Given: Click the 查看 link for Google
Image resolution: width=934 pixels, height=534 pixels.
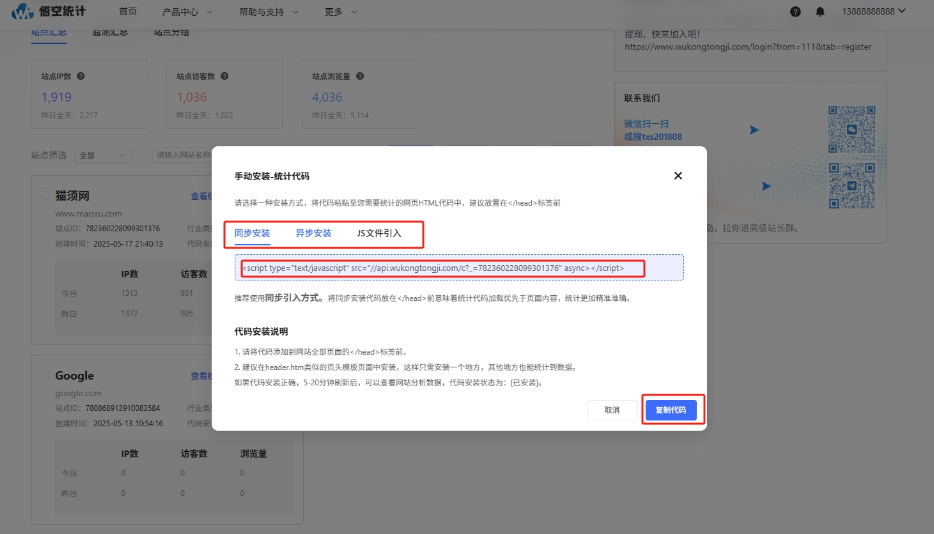Looking at the screenshot, I should pyautogui.click(x=201, y=376).
